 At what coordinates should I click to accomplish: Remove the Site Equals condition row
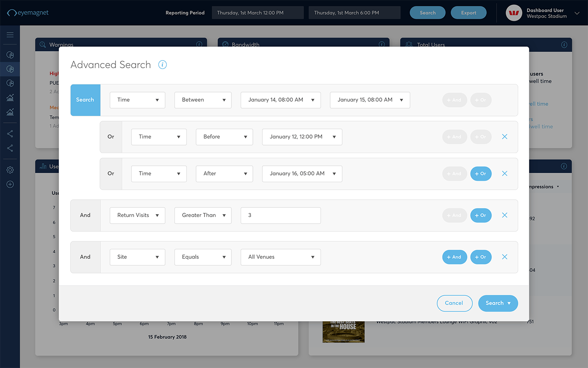pyautogui.click(x=505, y=257)
